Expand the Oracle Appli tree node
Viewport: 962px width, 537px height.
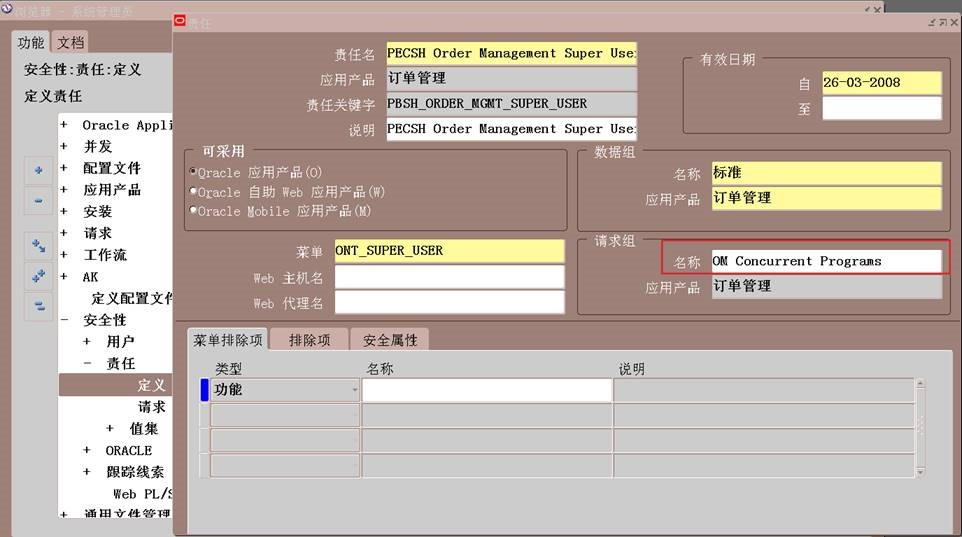[x=63, y=125]
